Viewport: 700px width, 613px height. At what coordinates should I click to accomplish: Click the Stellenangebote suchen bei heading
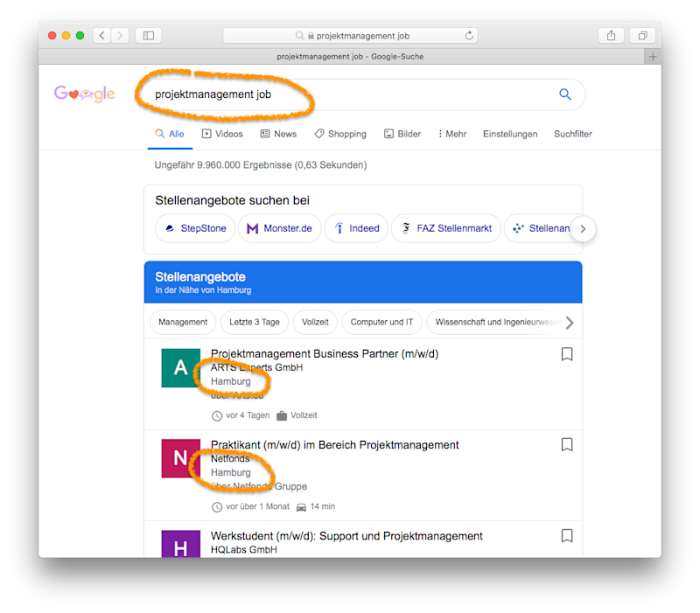(x=232, y=201)
